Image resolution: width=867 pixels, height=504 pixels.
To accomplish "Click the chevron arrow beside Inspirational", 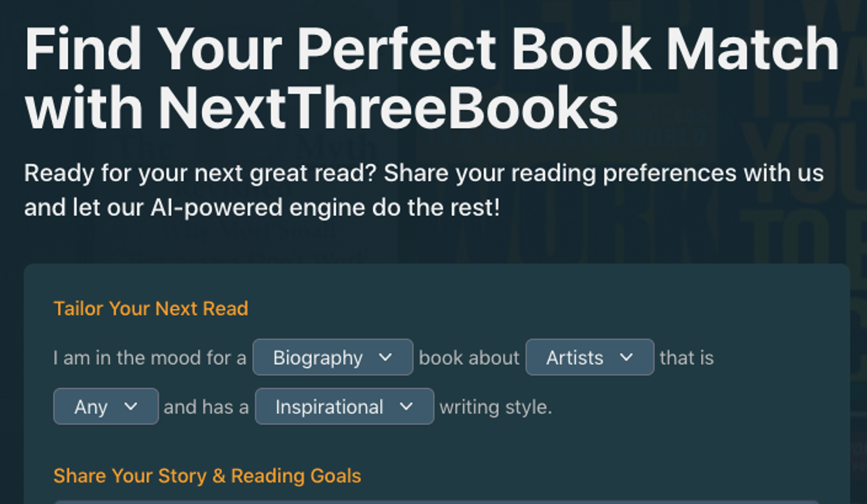I will pos(406,407).
